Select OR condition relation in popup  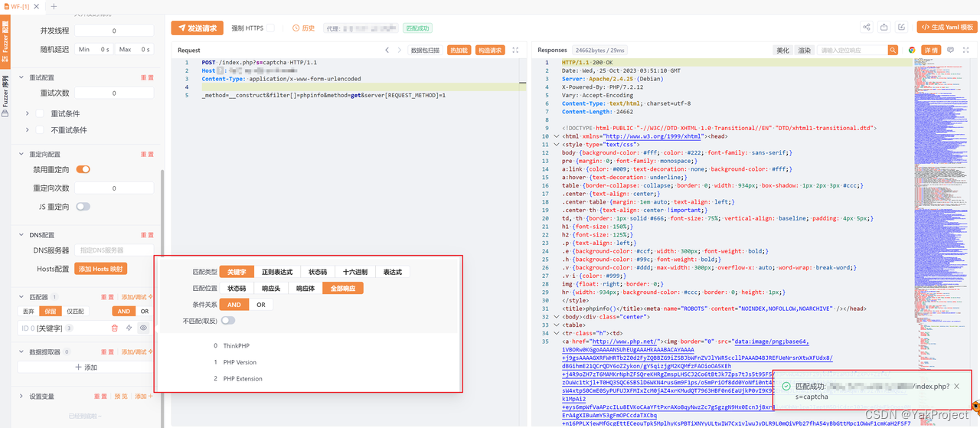261,305
